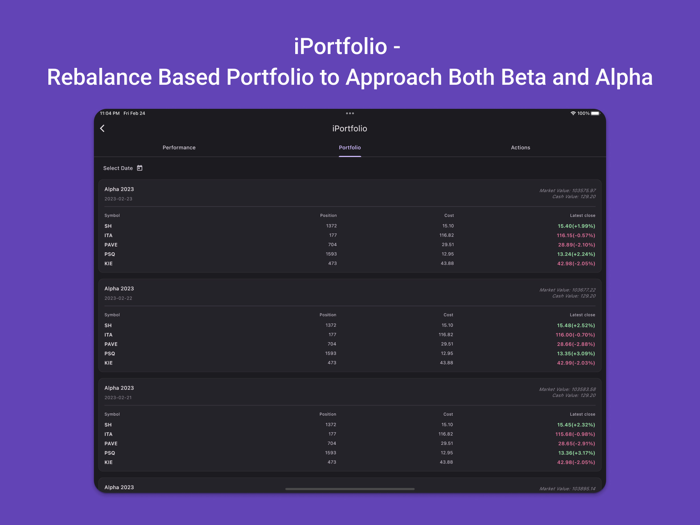
Task: Click the latest close value 116.15(-0.57%)
Action: pos(575,235)
